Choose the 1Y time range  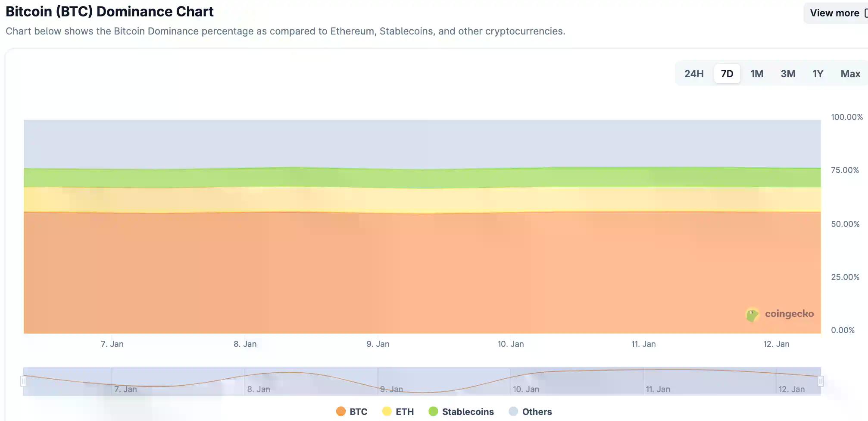pyautogui.click(x=818, y=74)
